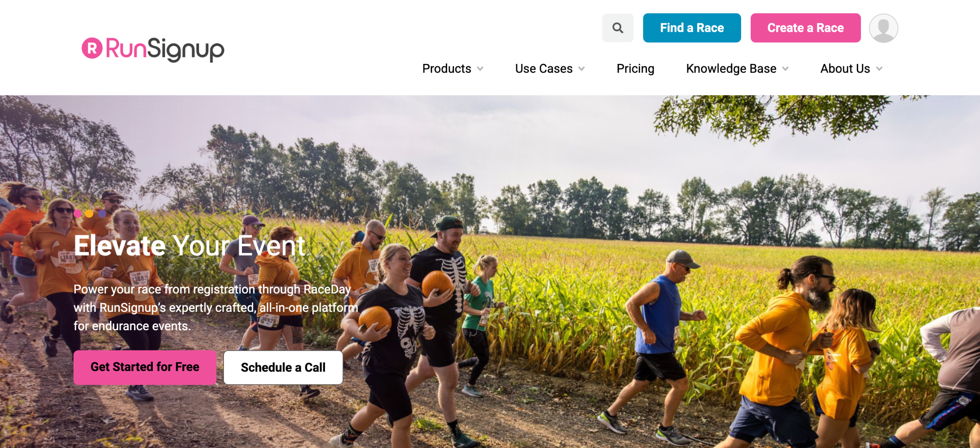Click the Elevate Your Event headline

point(189,246)
